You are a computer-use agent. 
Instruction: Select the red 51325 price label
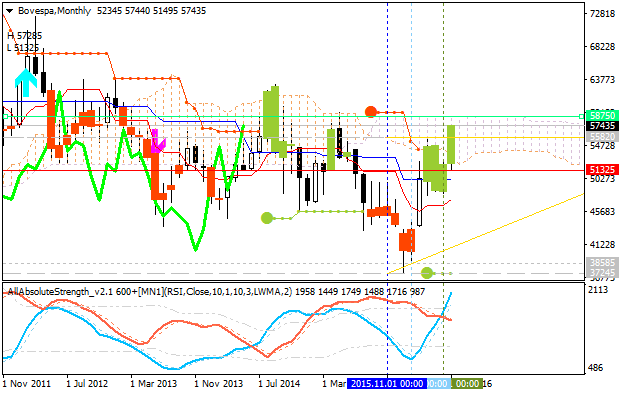coord(602,170)
